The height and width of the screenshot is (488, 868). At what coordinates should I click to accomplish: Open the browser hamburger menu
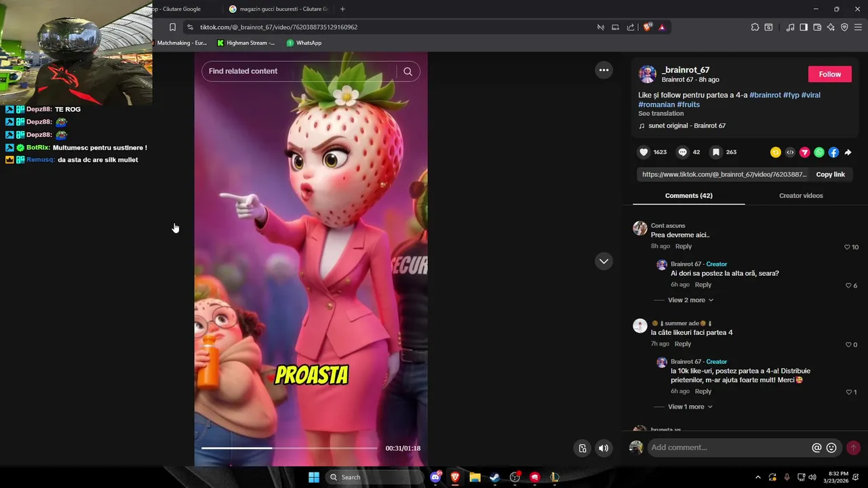pyautogui.click(x=858, y=27)
